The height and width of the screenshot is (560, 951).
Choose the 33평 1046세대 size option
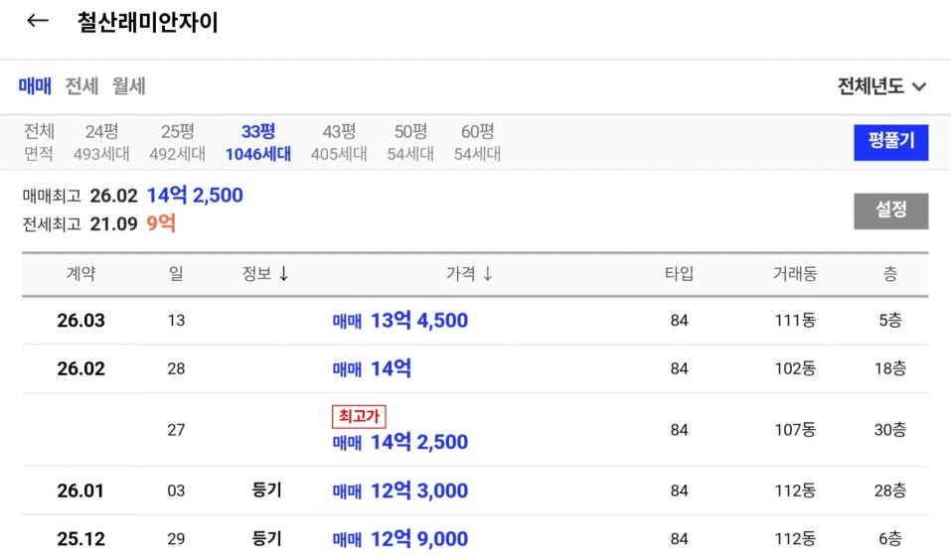[258, 142]
